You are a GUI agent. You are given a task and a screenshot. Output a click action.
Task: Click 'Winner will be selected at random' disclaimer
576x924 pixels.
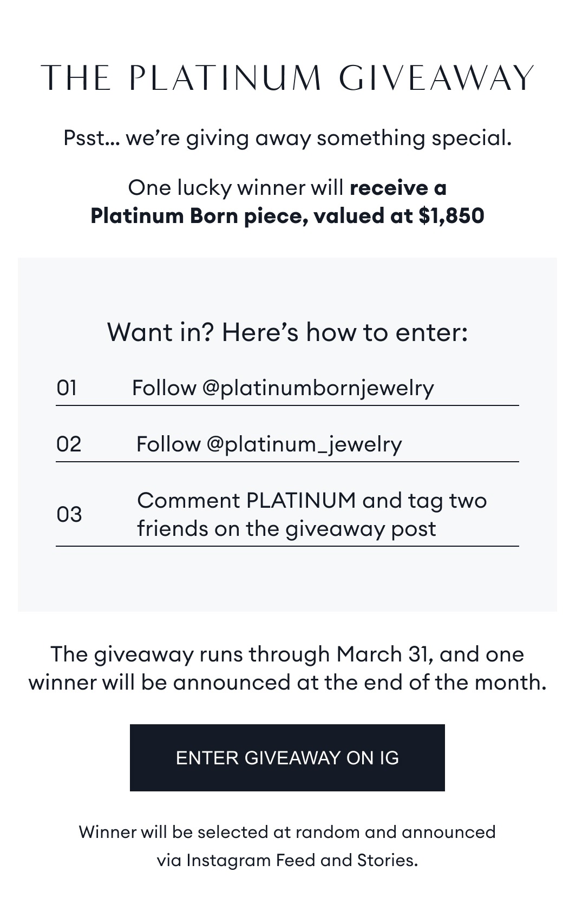(x=287, y=832)
